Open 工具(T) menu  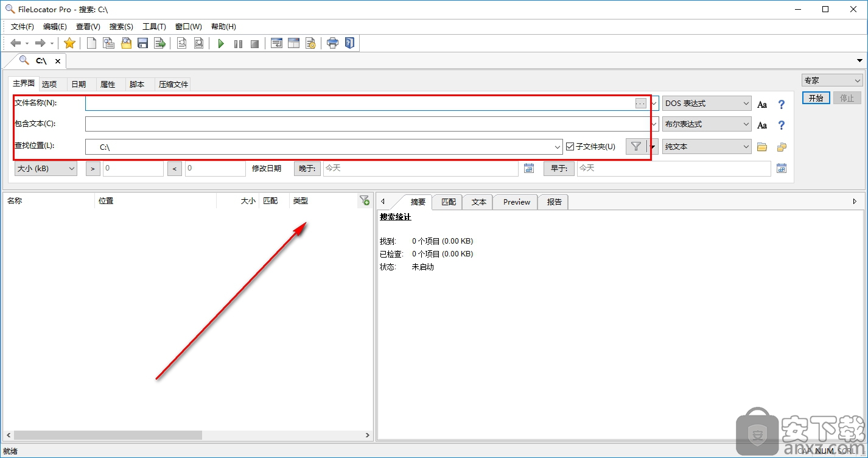click(154, 27)
